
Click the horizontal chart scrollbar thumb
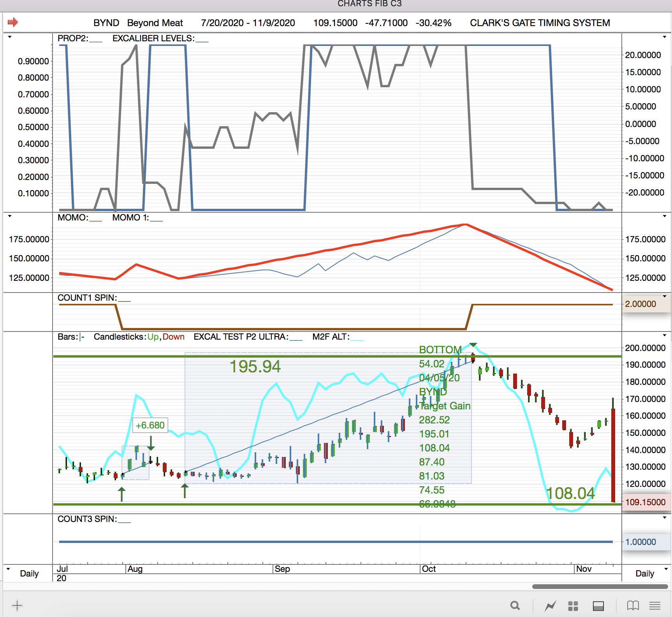[x=600, y=587]
